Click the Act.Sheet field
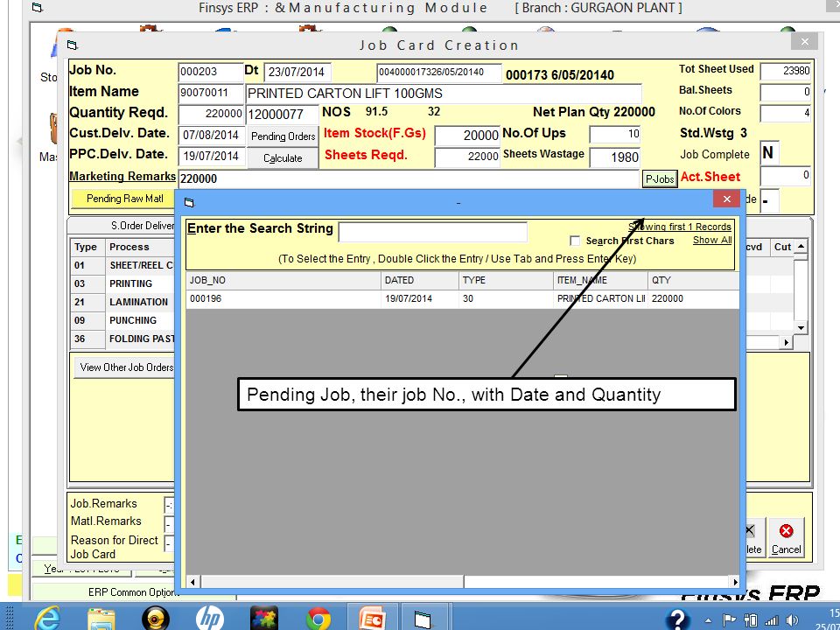Viewport: 840px width, 630px height. point(786,176)
